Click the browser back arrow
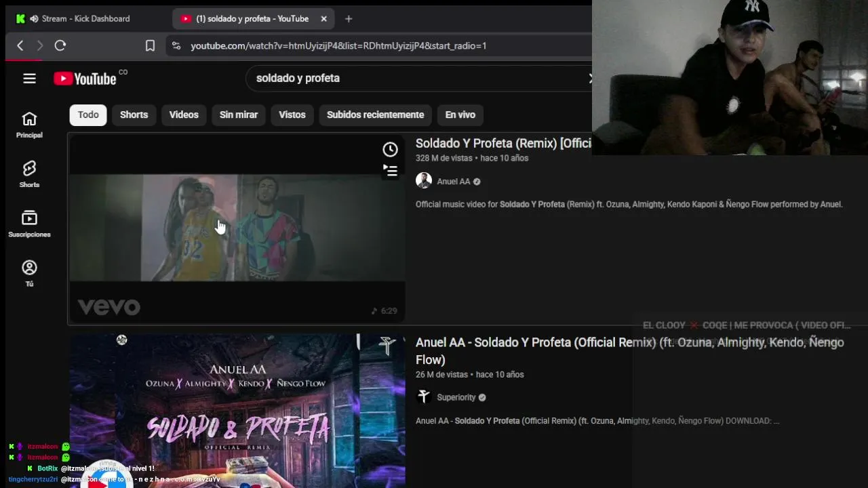The width and height of the screenshot is (868, 488). 20,45
